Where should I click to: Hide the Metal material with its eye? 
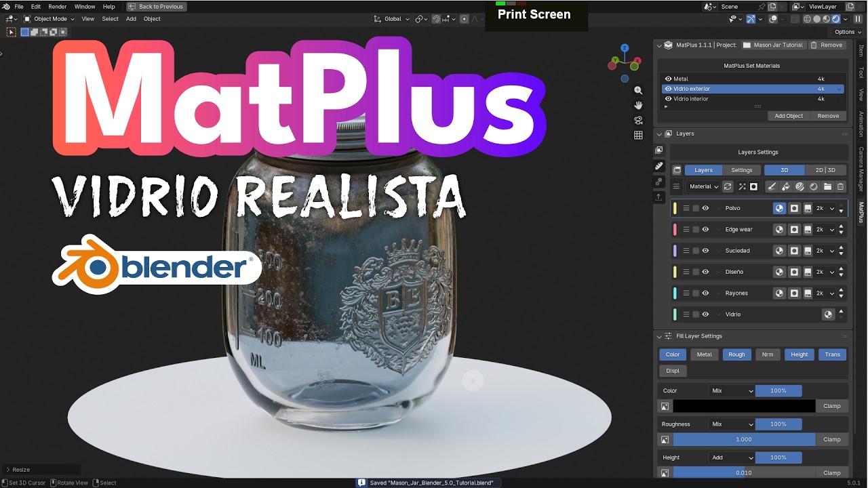pos(668,79)
